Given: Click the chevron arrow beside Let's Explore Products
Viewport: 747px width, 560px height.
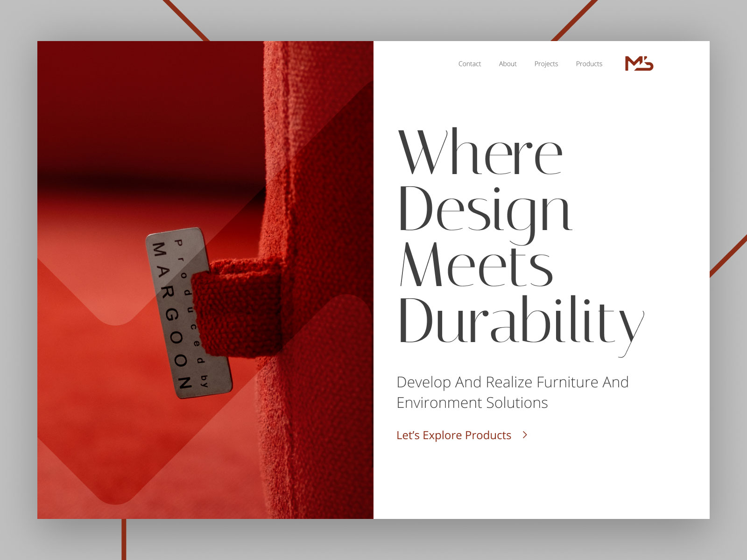Looking at the screenshot, I should pos(524,435).
